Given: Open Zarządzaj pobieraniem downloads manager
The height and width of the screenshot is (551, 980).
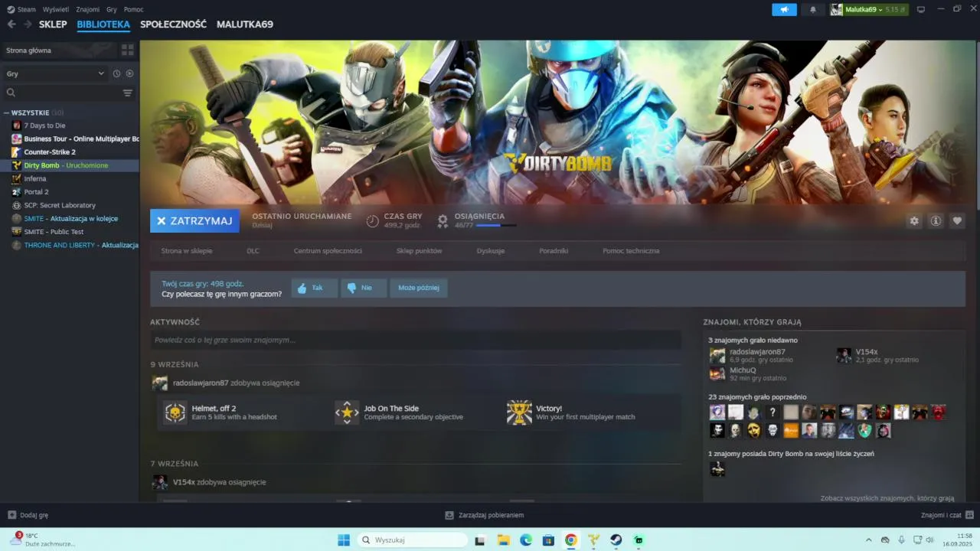Looking at the screenshot, I should pyautogui.click(x=485, y=515).
